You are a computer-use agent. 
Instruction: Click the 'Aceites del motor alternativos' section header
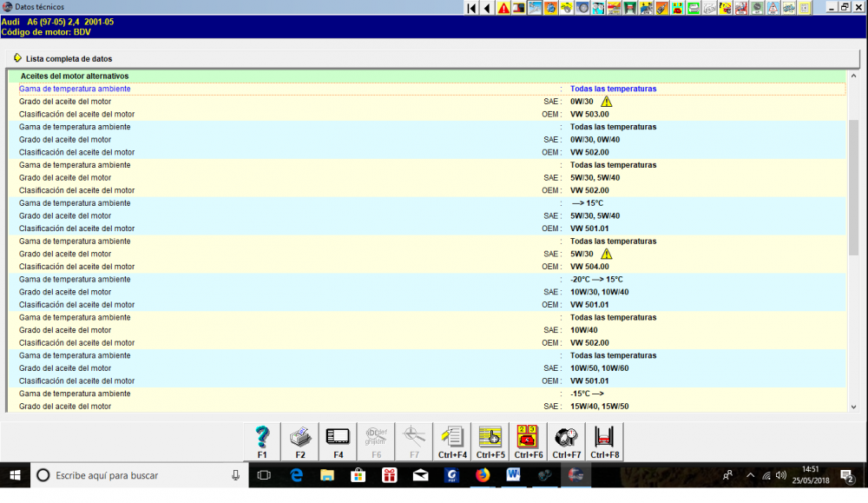pyautogui.click(x=75, y=76)
